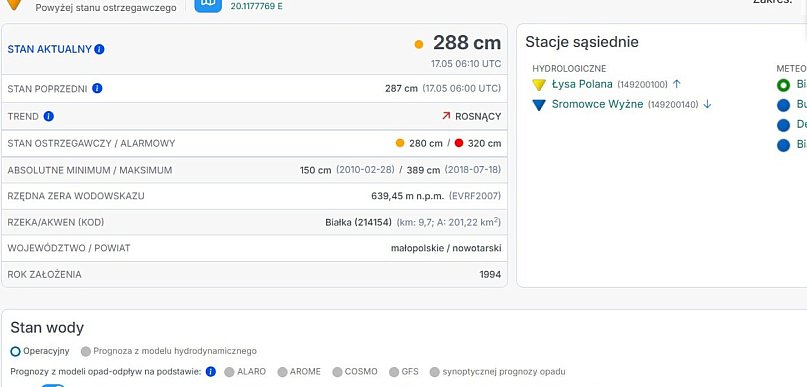Click the 389 cm absolute maximum value
The image size is (807, 387).
(x=423, y=170)
